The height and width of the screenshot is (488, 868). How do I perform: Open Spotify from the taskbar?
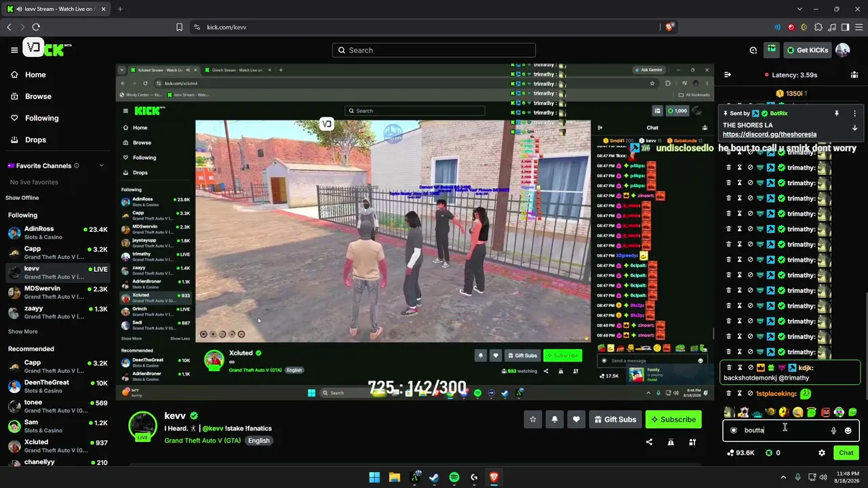(454, 477)
